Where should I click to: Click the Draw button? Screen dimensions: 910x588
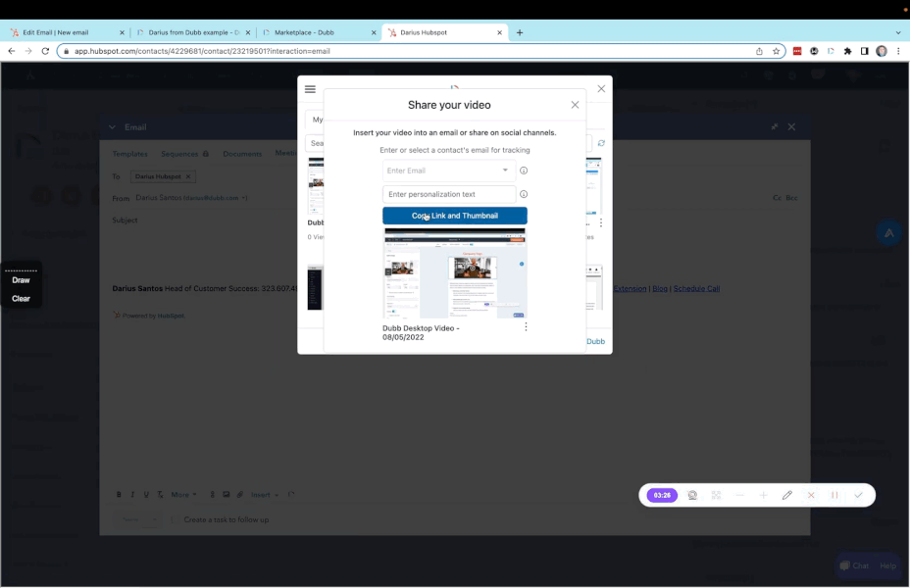point(21,280)
